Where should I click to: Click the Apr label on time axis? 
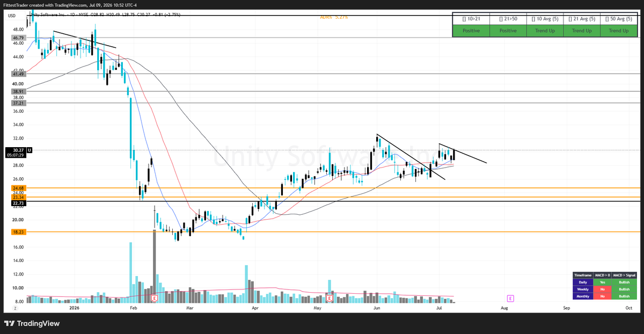point(255,308)
